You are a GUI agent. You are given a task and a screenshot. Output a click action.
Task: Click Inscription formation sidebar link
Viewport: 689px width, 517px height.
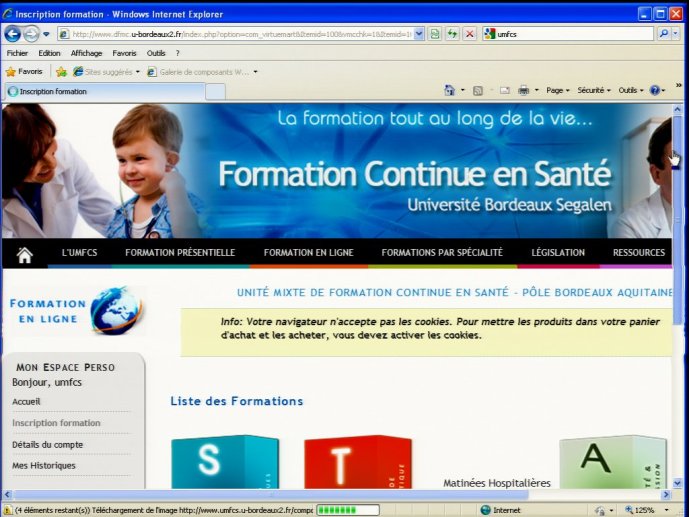coord(56,423)
